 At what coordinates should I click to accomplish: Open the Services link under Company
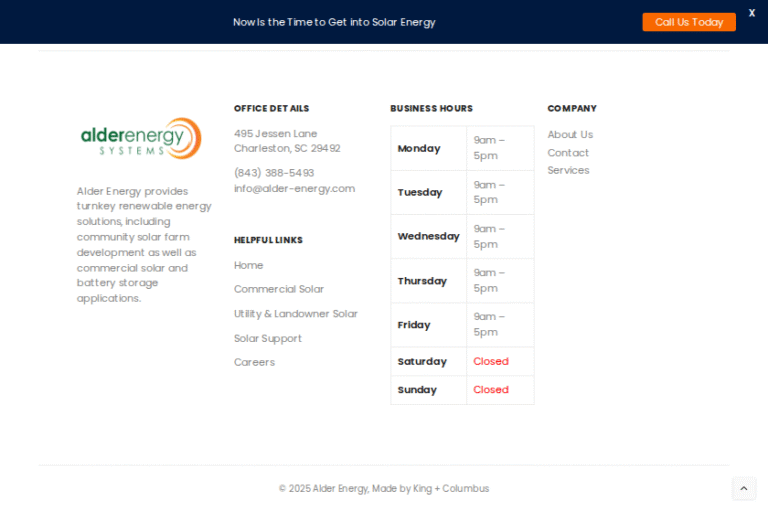tap(568, 170)
